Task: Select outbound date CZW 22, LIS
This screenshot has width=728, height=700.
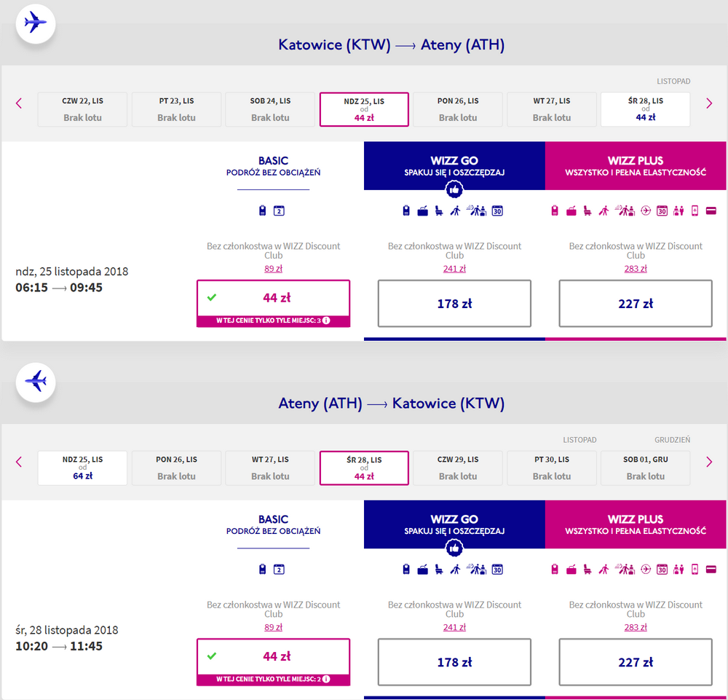Action: [82, 109]
